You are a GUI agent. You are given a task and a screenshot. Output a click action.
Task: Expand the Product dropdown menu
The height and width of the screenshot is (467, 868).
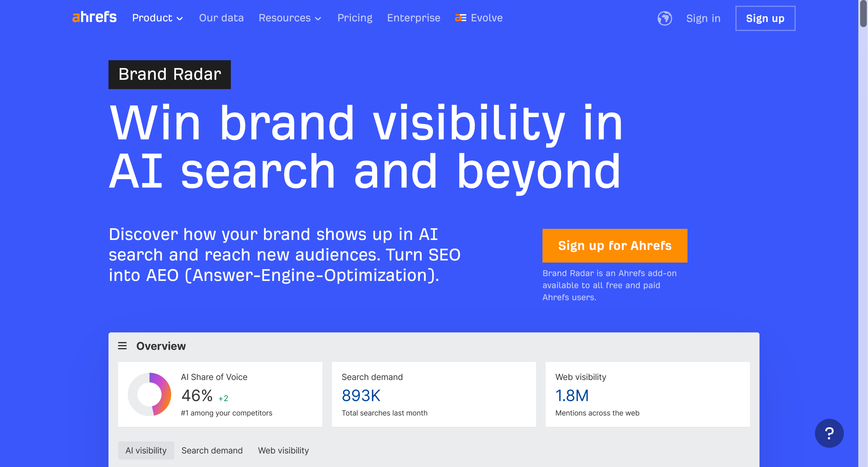click(x=157, y=18)
